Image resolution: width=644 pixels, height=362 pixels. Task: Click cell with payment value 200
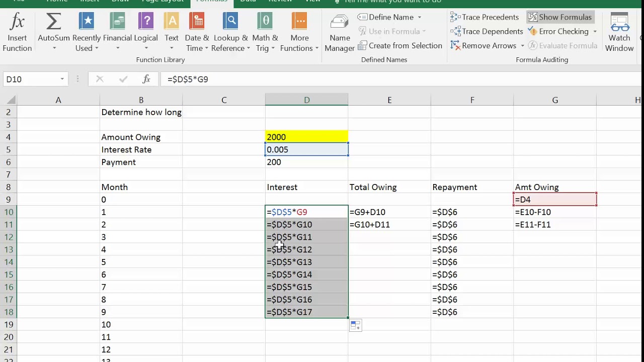coord(306,162)
